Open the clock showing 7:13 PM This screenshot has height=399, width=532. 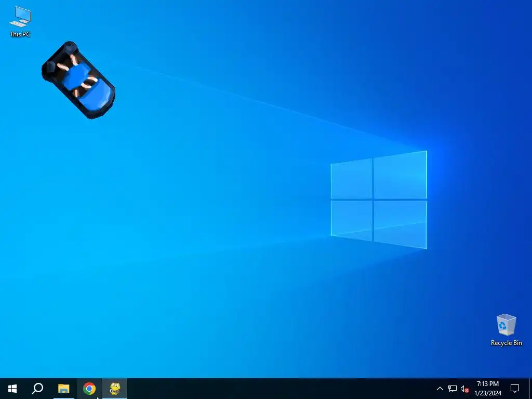tap(487, 389)
